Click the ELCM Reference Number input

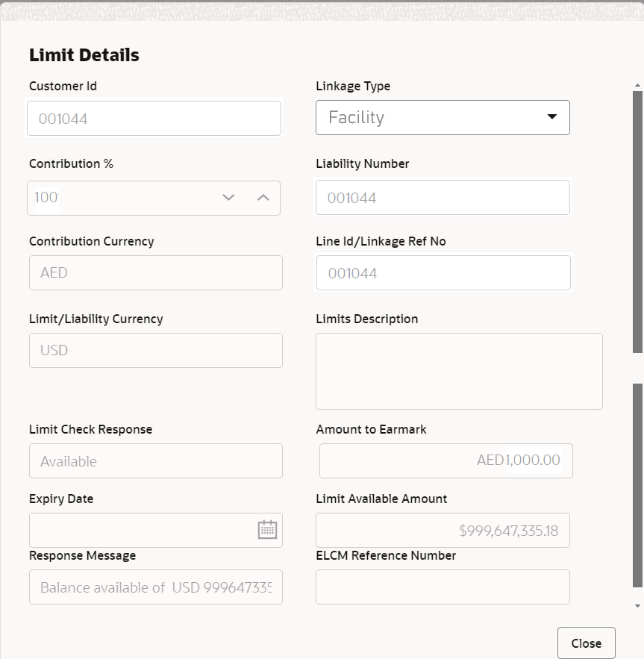click(x=443, y=587)
